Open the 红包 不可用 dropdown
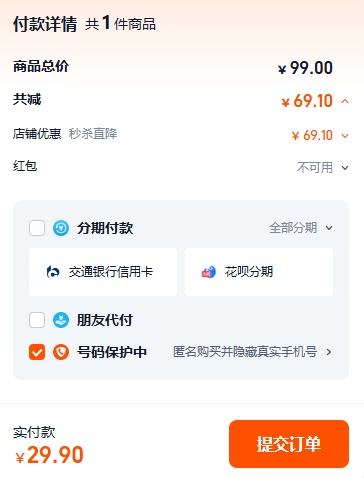Screen dimensions: 364x478 323,167
